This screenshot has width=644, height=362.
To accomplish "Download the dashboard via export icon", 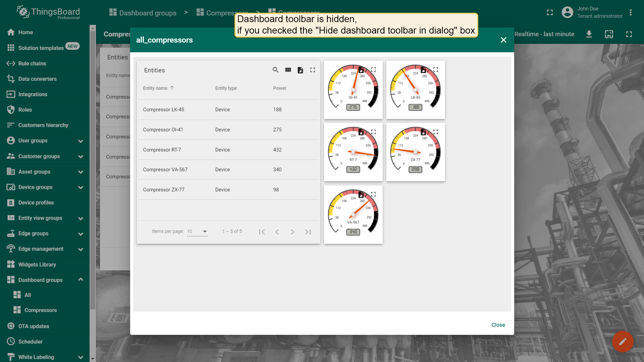I will 589,34.
